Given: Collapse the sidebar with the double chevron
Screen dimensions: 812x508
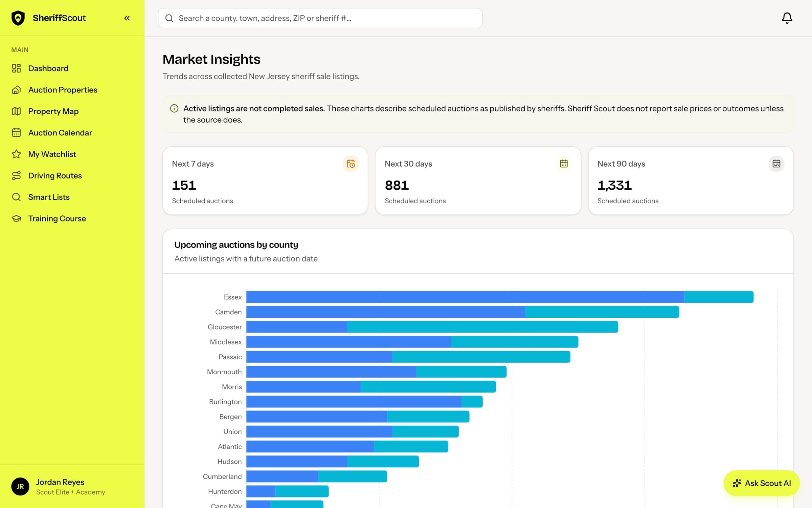Looking at the screenshot, I should click(127, 18).
